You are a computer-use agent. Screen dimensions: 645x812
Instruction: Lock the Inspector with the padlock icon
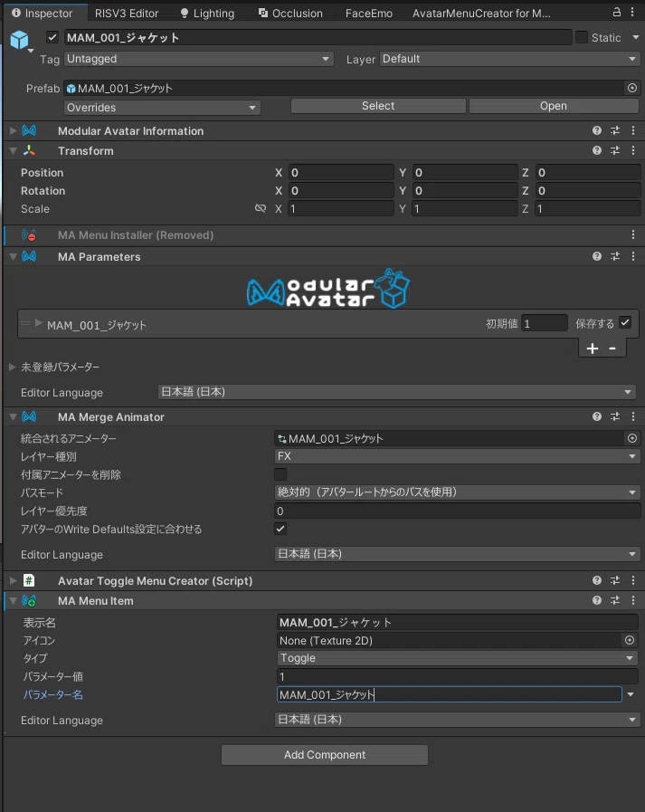[617, 12]
